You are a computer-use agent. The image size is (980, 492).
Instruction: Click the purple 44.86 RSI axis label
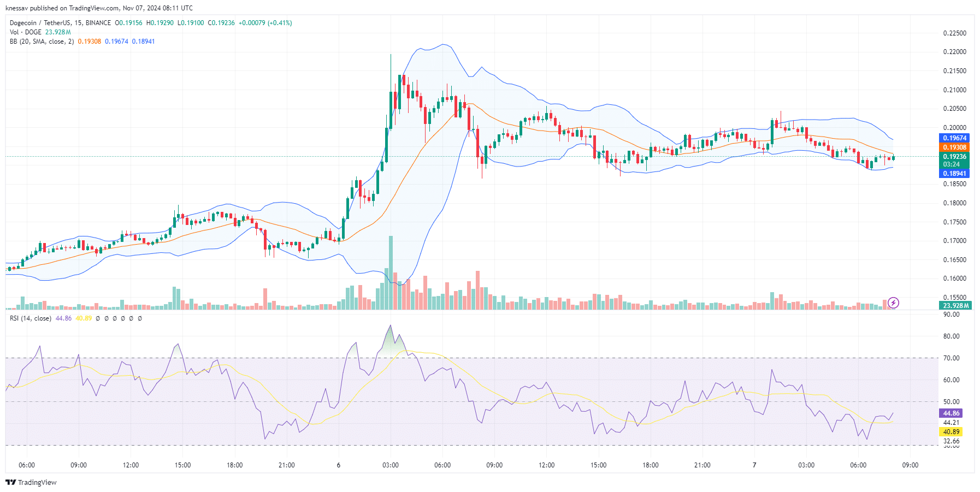[x=951, y=413]
